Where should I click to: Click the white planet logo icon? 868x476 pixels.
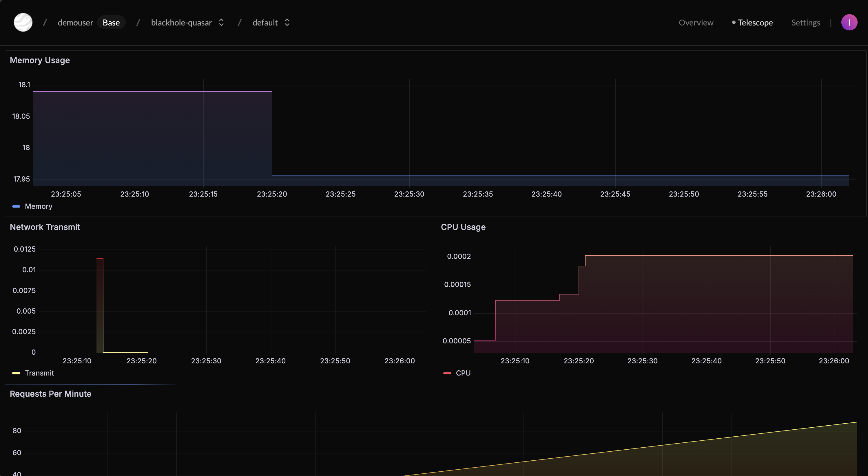click(23, 23)
